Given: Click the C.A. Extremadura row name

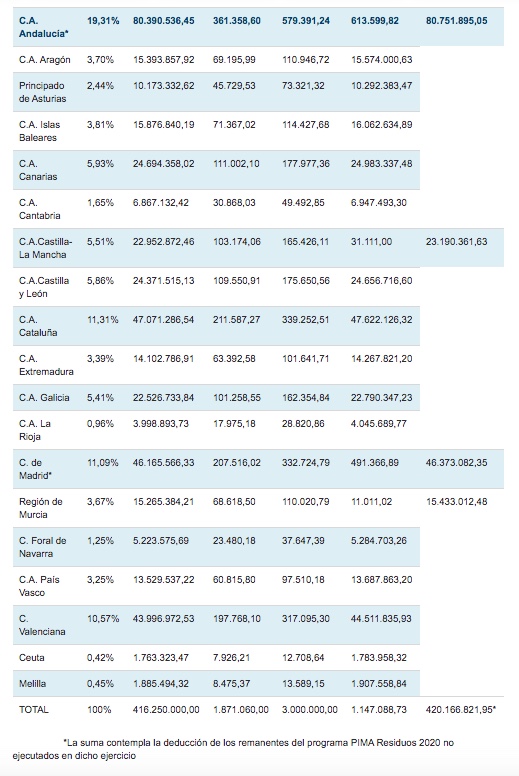Looking at the screenshot, I should 46,365.
